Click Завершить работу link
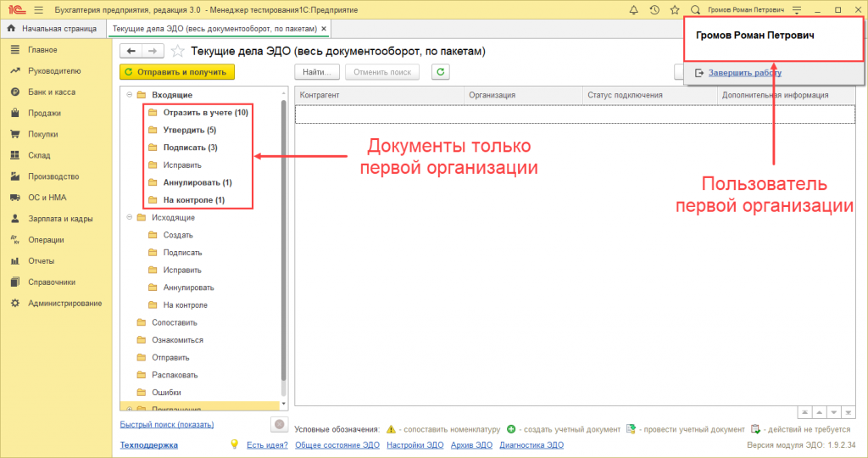This screenshot has width=868, height=458. point(744,73)
